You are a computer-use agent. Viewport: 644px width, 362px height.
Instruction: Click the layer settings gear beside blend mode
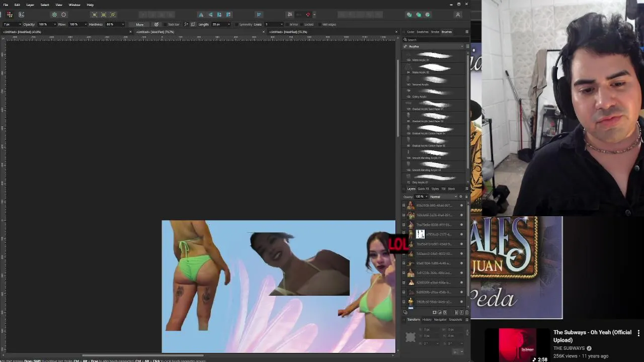tap(461, 197)
